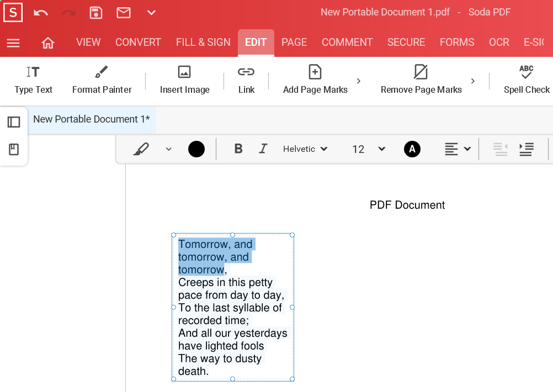The height and width of the screenshot is (392, 553).
Task: Click the highlighter pen icon
Action: pyautogui.click(x=141, y=149)
